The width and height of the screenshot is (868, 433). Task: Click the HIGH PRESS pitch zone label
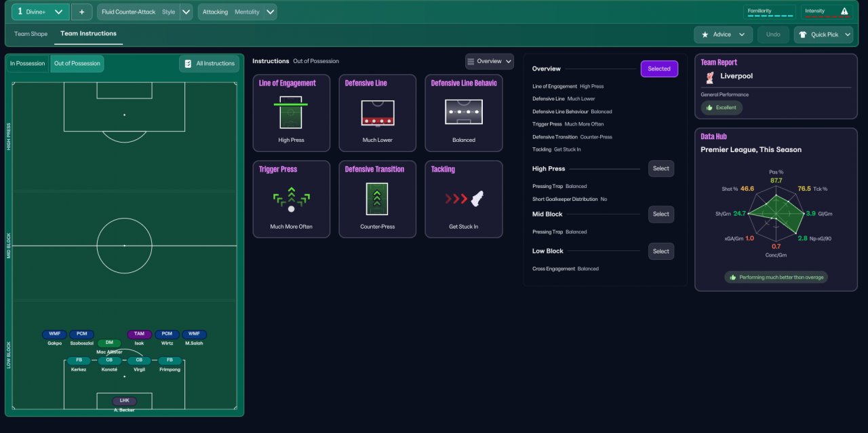click(9, 136)
